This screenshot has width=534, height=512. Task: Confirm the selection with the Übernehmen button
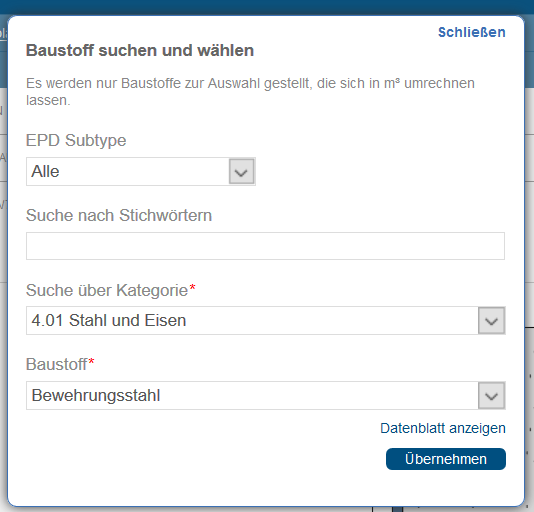point(446,459)
